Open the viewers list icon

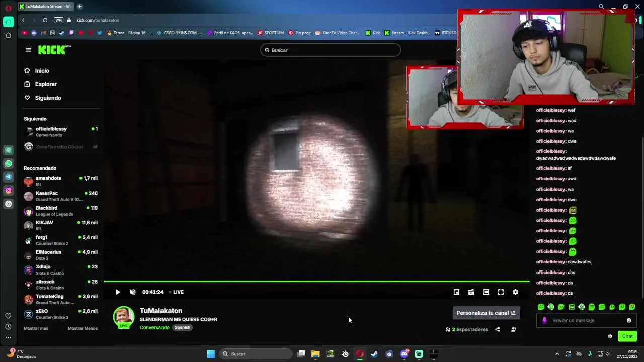click(x=513, y=330)
